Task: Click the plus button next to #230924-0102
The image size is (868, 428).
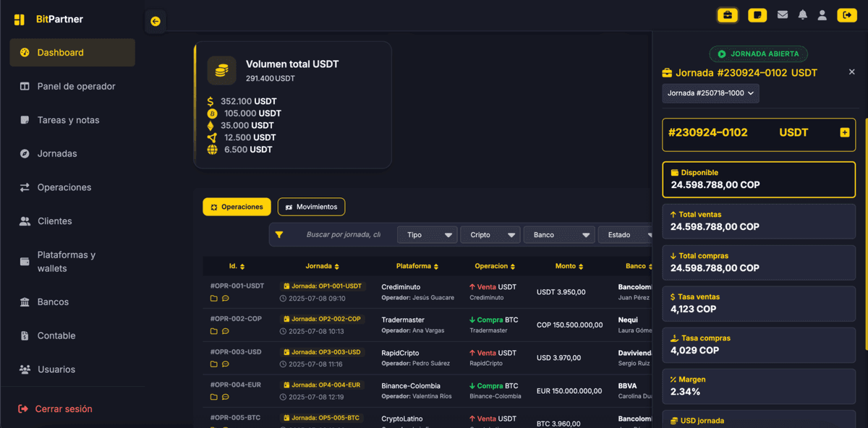Action: click(x=844, y=132)
